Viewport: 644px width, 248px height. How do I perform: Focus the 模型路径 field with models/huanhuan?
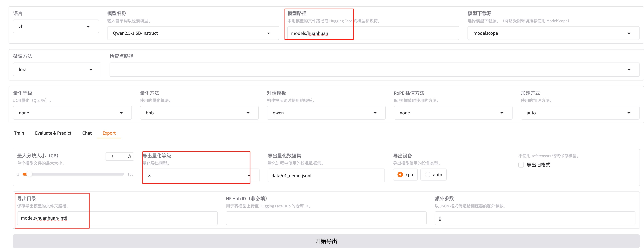373,33
